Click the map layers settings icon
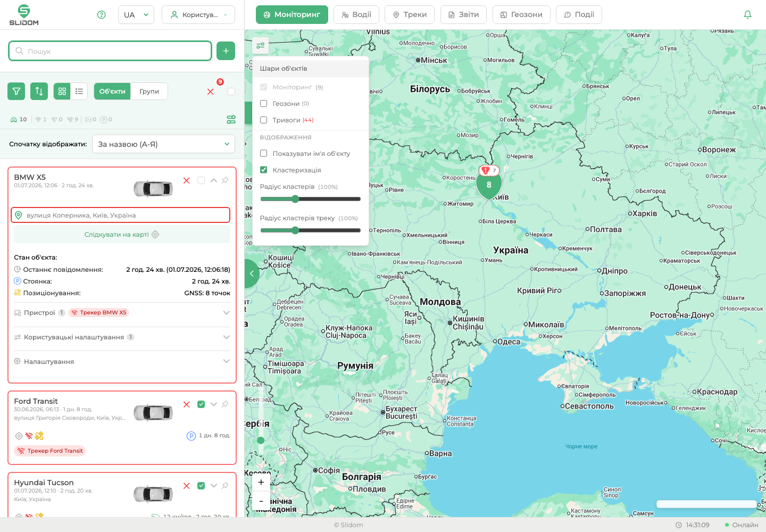The image size is (766, 532). pyautogui.click(x=260, y=46)
